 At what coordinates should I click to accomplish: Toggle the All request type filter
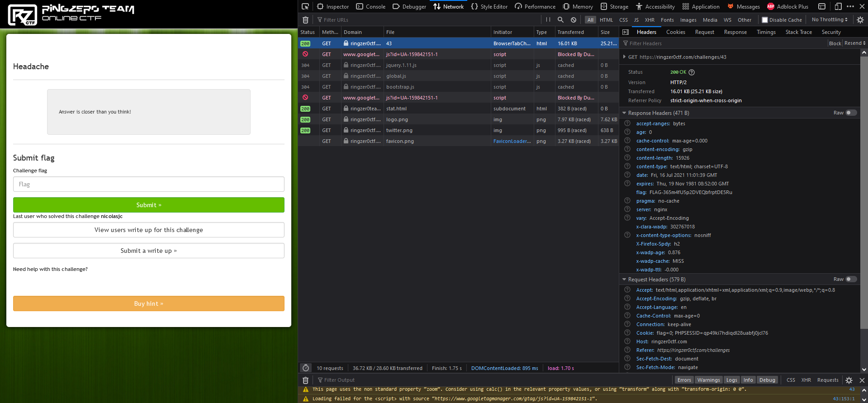590,20
